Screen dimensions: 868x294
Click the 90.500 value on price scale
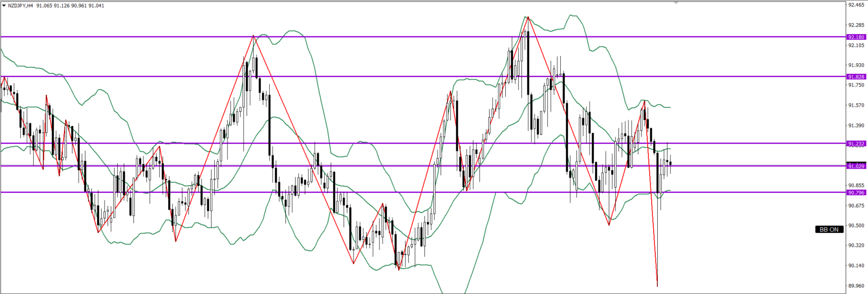point(856,226)
